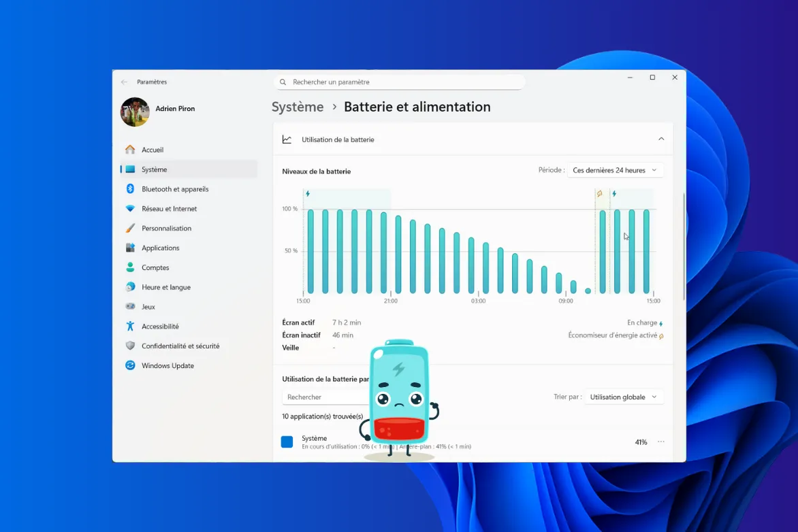The width and height of the screenshot is (798, 532).
Task: Click the Accueil home icon in sidebar
Action: click(x=130, y=150)
